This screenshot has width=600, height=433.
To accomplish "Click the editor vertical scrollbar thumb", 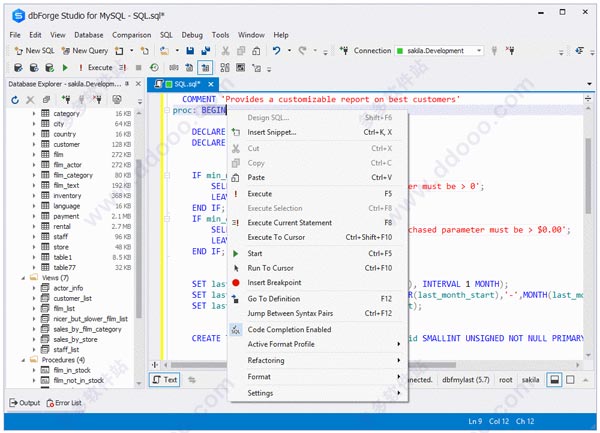I will pos(588,176).
